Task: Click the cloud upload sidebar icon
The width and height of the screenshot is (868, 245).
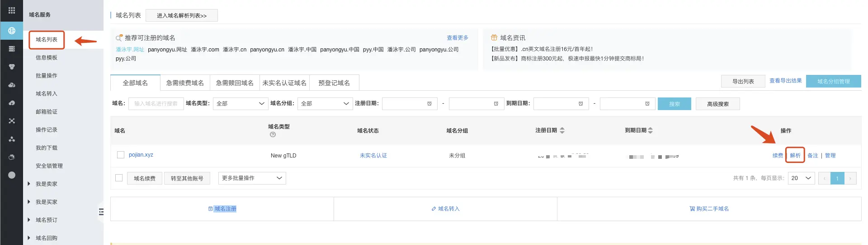Action: click(x=12, y=103)
